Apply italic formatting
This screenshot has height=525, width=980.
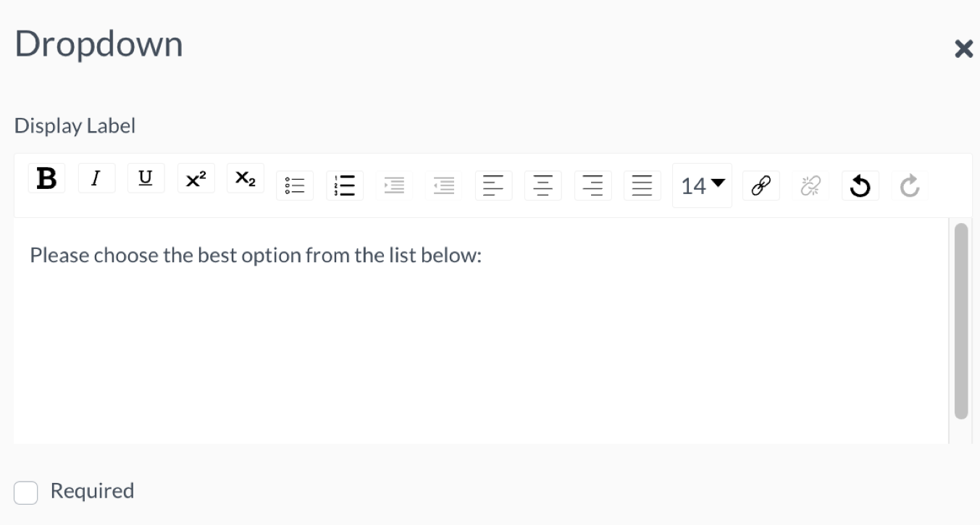[x=96, y=178]
